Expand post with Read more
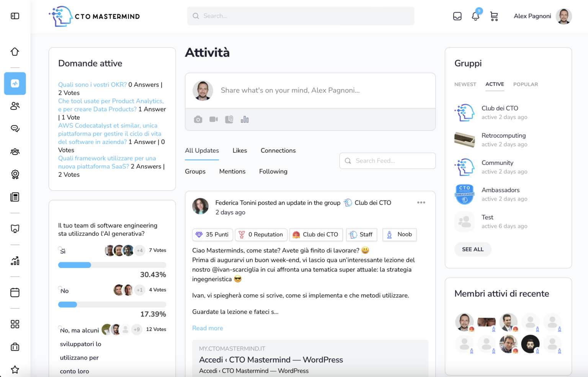Image resolution: width=588 pixels, height=377 pixels. click(x=207, y=328)
